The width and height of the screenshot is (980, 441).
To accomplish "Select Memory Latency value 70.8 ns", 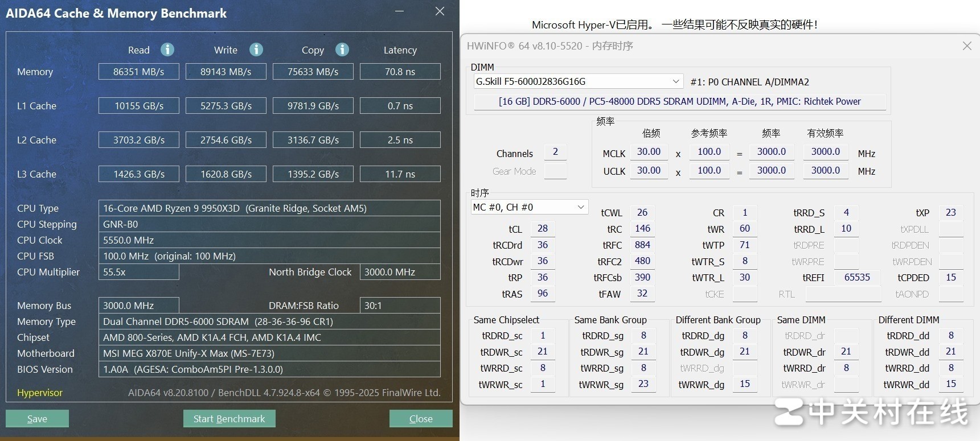I will click(x=400, y=72).
